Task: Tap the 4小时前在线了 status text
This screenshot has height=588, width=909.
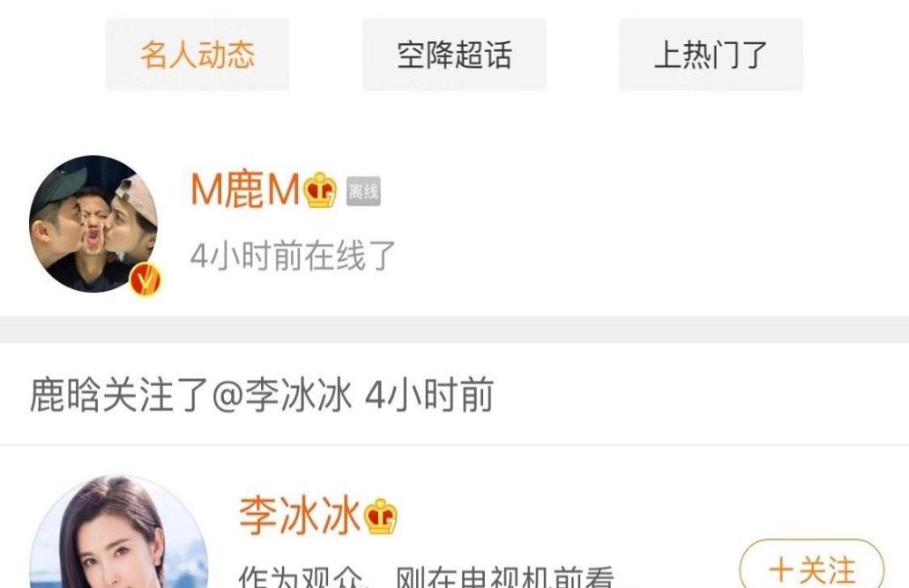Action: pyautogui.click(x=293, y=256)
